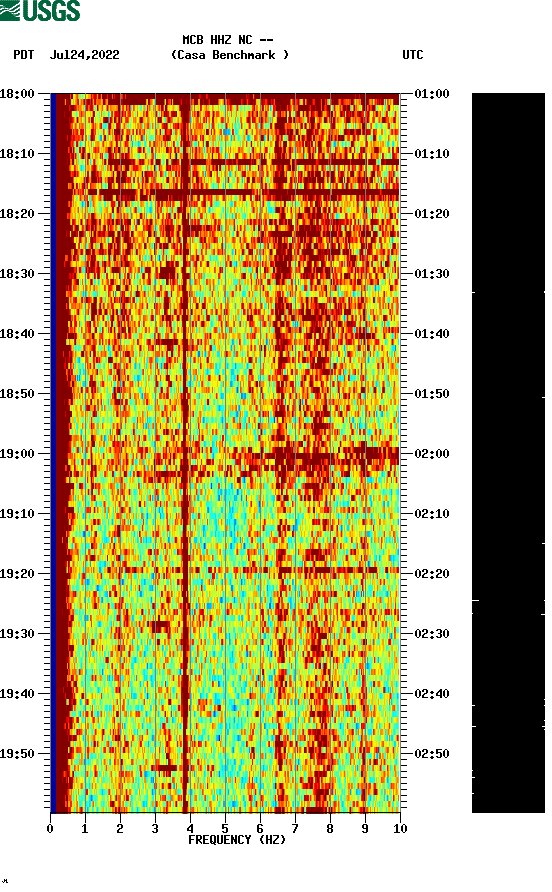Click the PDT timezone label
The width and height of the screenshot is (552, 892).
(x=24, y=55)
